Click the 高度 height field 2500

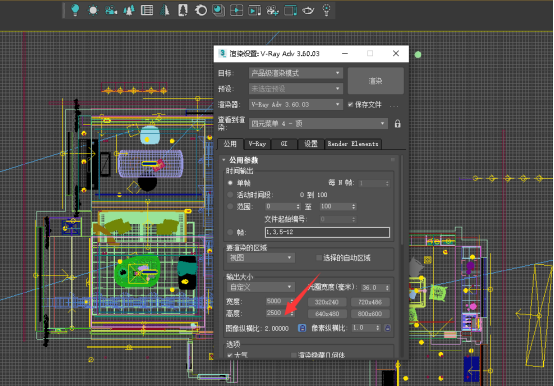point(277,313)
